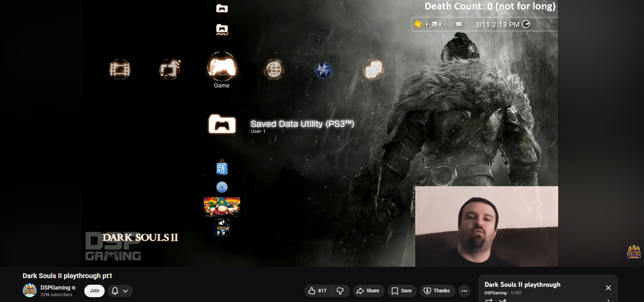Click the "User 1" text
The height and width of the screenshot is (302, 644).
(x=258, y=131)
